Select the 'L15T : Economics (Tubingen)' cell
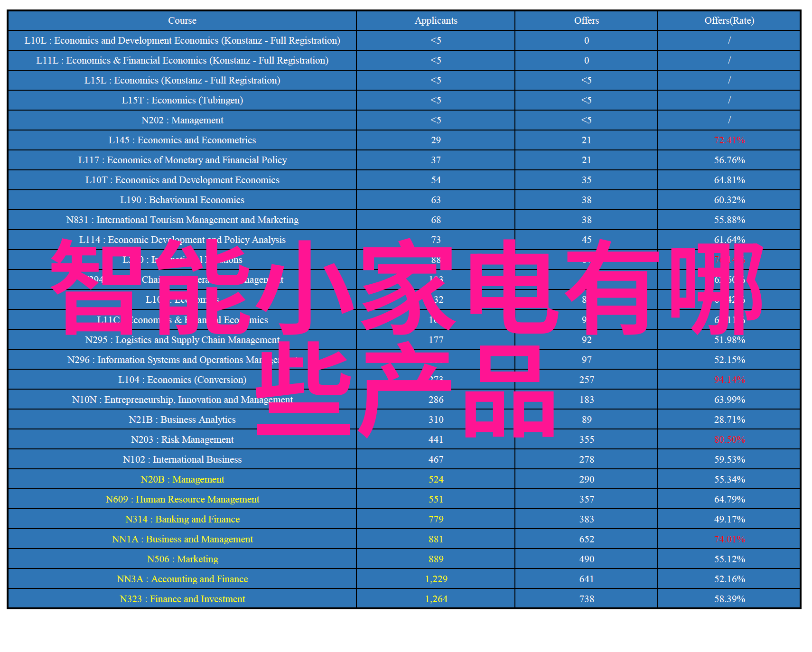The height and width of the screenshot is (652, 812). 182,100
